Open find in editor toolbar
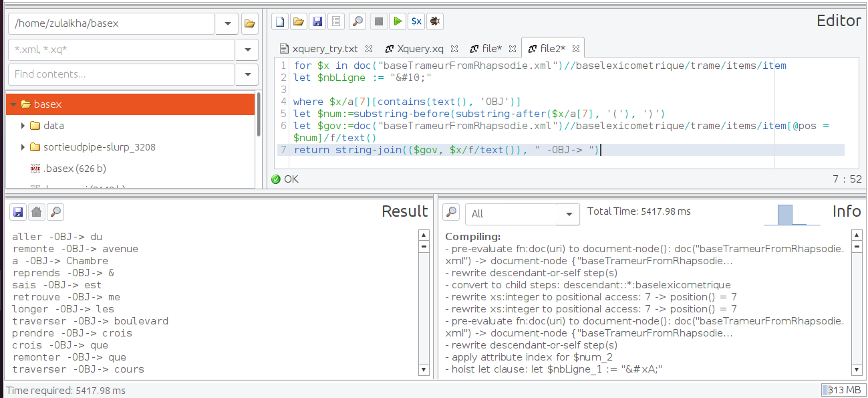The height and width of the screenshot is (398, 868). (357, 21)
